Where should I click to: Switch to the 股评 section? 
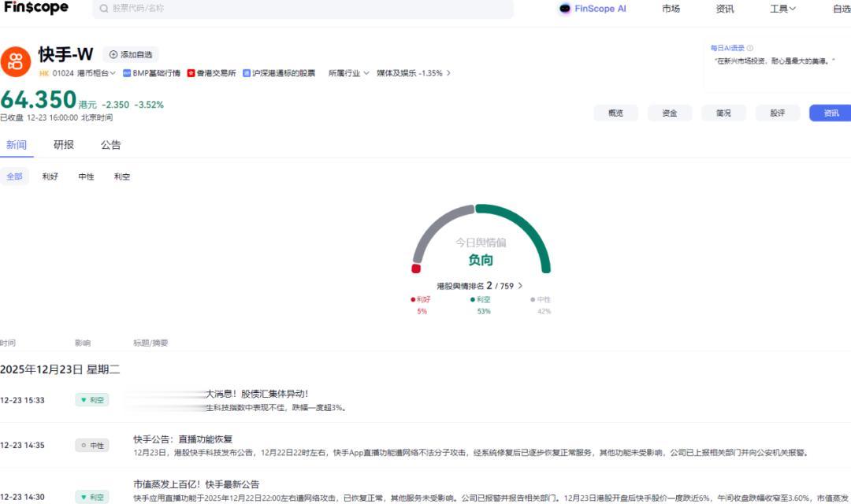[x=777, y=113]
